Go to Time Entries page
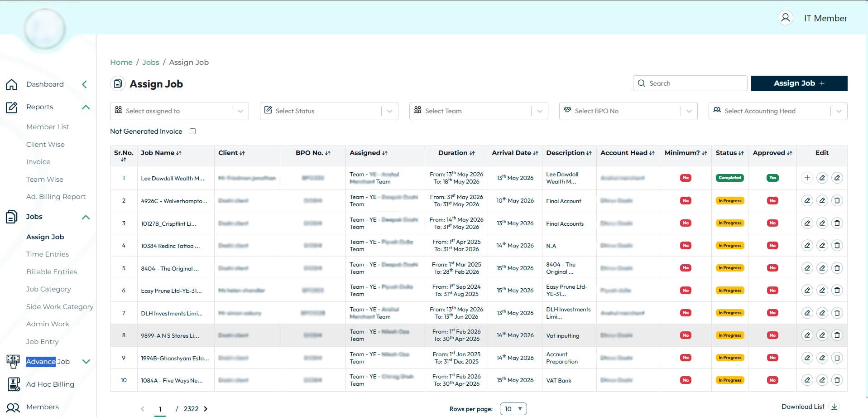 (48, 254)
